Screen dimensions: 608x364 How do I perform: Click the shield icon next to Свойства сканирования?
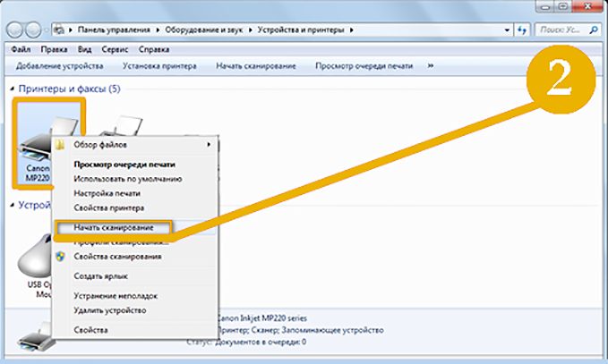pyautogui.click(x=60, y=256)
